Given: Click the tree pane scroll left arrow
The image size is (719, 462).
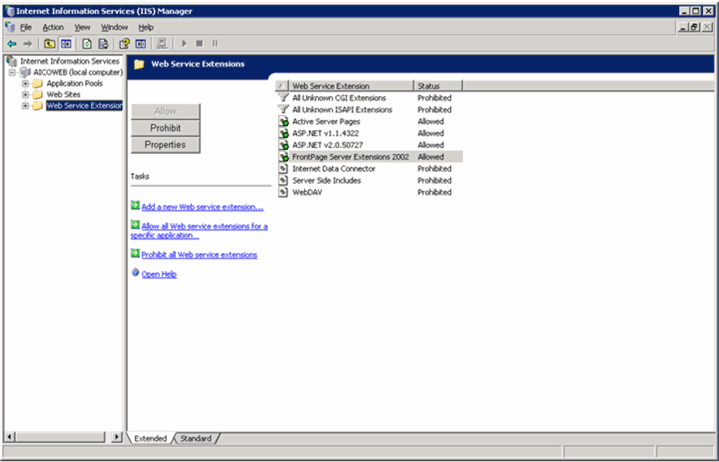Looking at the screenshot, I should click(x=10, y=437).
